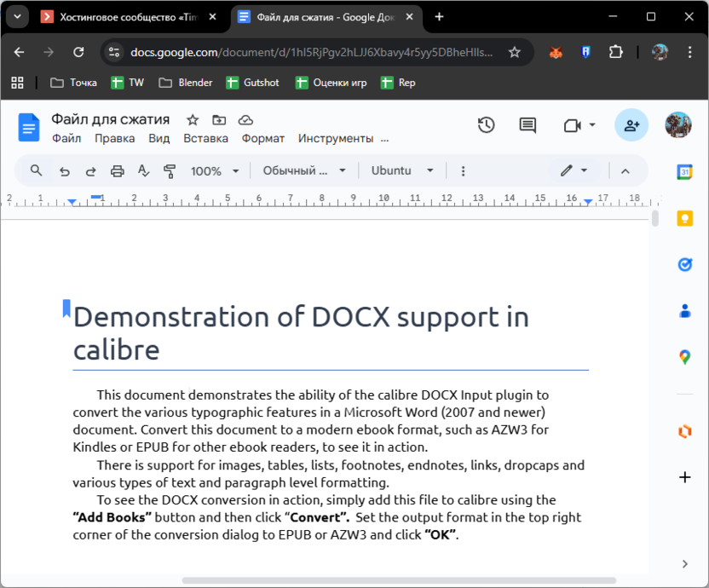This screenshot has height=588, width=709.
Task: Open Google Keep in side panel
Action: coord(684,218)
